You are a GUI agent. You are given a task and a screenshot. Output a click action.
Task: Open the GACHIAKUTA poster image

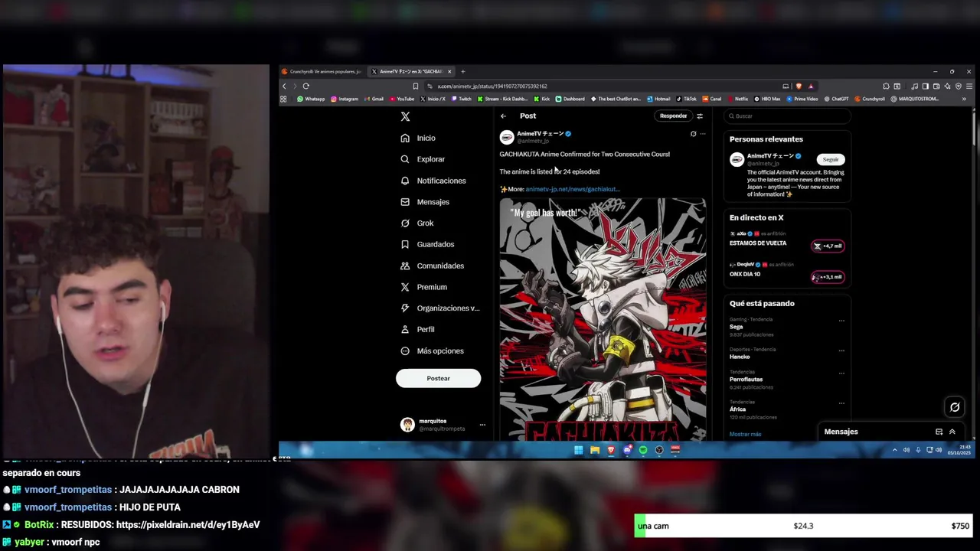click(x=603, y=319)
